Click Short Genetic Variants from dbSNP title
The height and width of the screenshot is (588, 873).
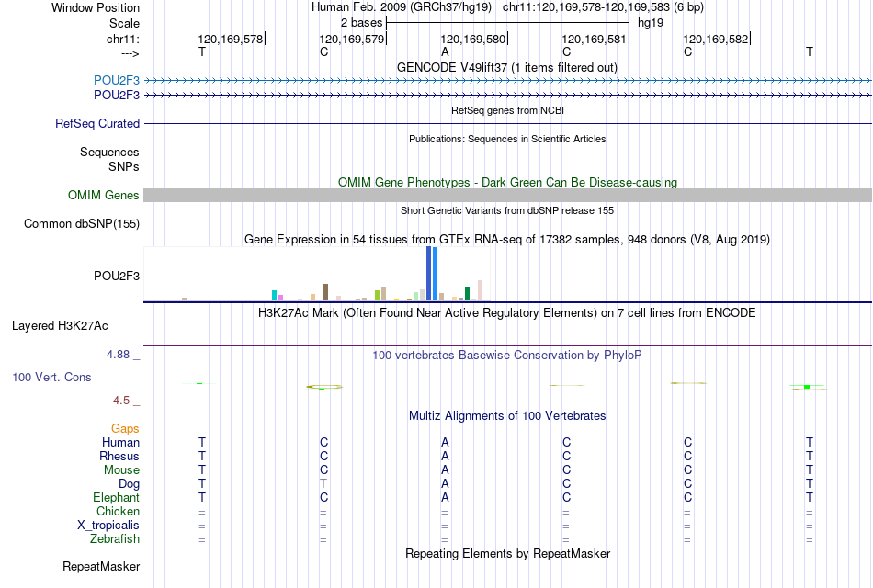pyautogui.click(x=507, y=210)
